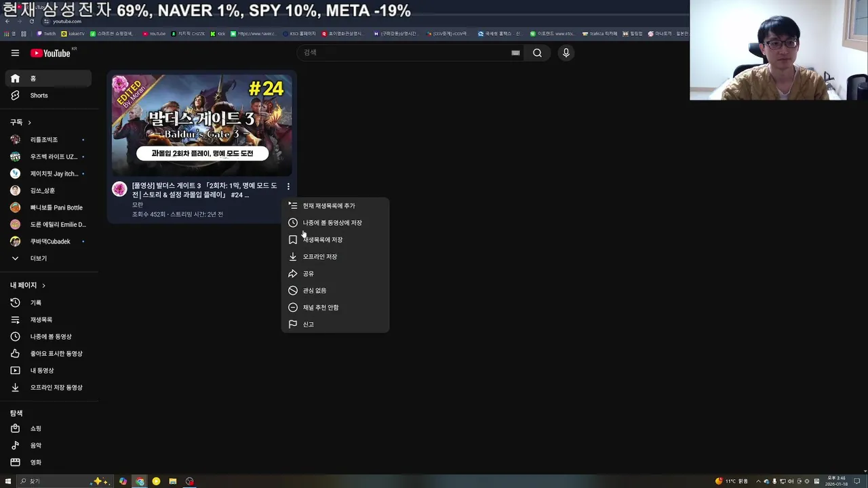Open the 도른 에밀리 Emilie channel
The image size is (868, 488).
tap(48, 224)
